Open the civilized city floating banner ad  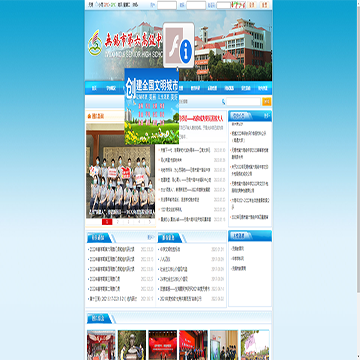click(152, 106)
